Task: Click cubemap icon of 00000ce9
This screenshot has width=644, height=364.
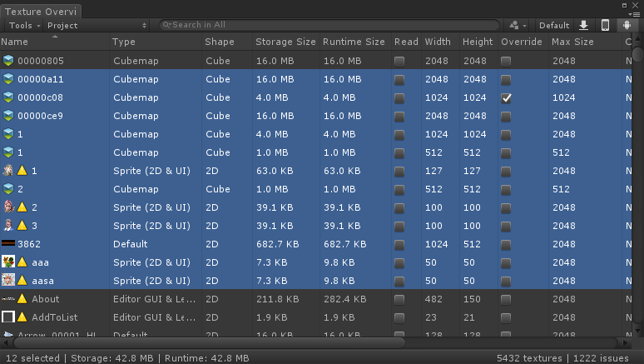Action: tap(8, 116)
